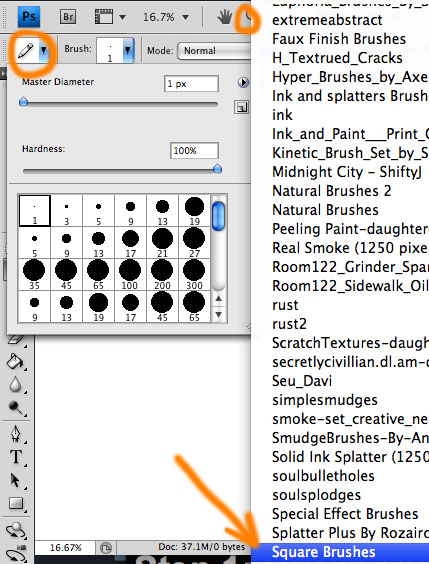Image resolution: width=429 pixels, height=564 pixels.
Task: Open the Brush preset picker dropdown arrow
Action: [128, 50]
